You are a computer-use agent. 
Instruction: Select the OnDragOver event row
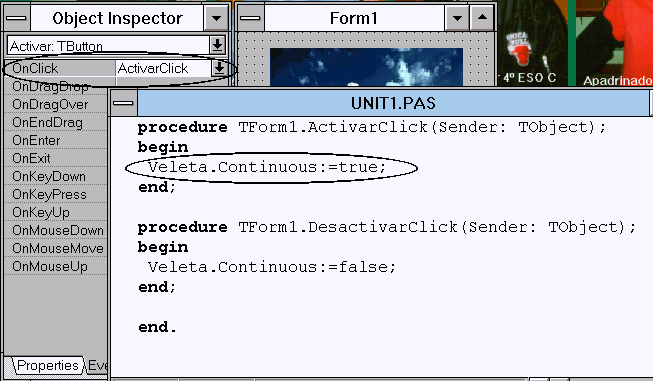point(56,104)
